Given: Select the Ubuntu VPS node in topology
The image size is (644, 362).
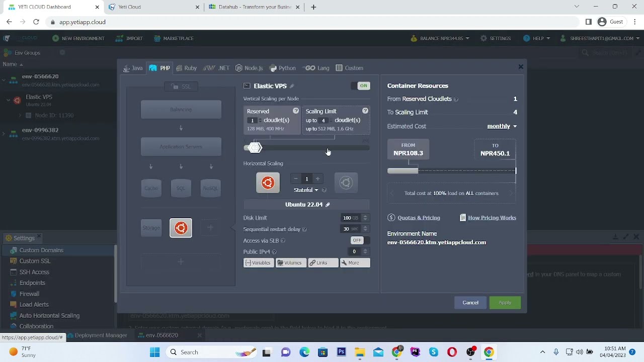Looking at the screenshot, I should (x=181, y=228).
